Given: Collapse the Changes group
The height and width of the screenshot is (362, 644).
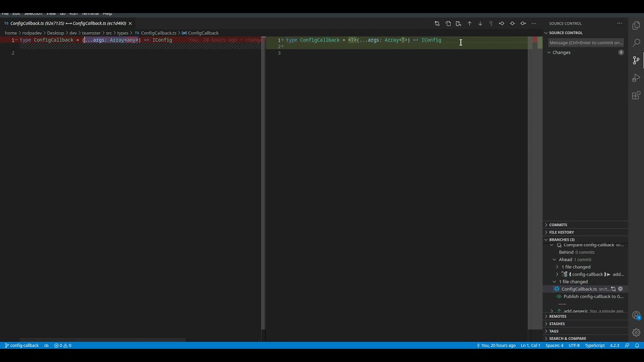Looking at the screenshot, I should pyautogui.click(x=549, y=52).
